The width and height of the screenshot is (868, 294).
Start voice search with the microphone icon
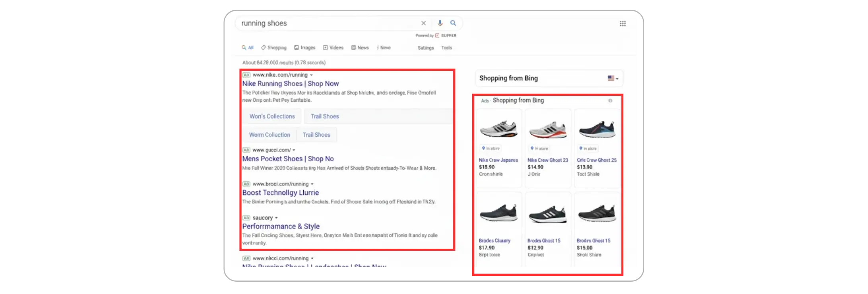[x=440, y=23]
